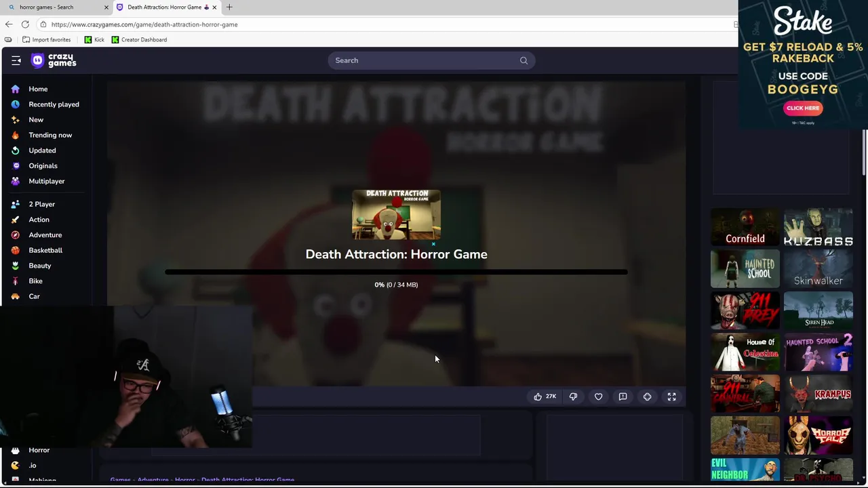Viewport: 868px width, 488px height.
Task: Open the Cornfield game thumbnail
Action: 745,228
